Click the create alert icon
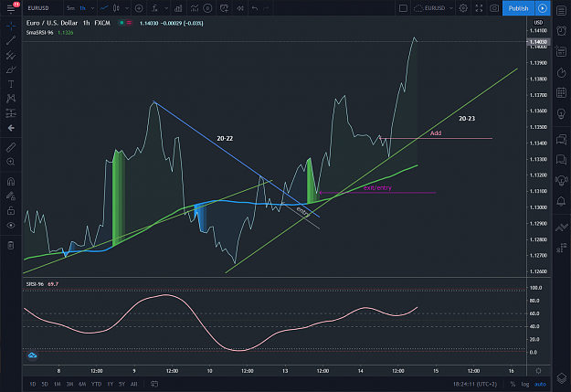571x392 pixels. 224,8
